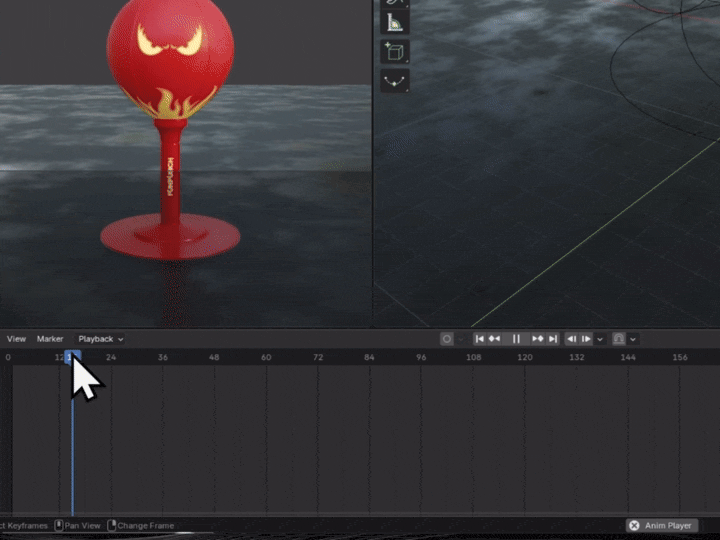Jump to the next keyframe
This screenshot has width=720, height=540.
coord(538,339)
